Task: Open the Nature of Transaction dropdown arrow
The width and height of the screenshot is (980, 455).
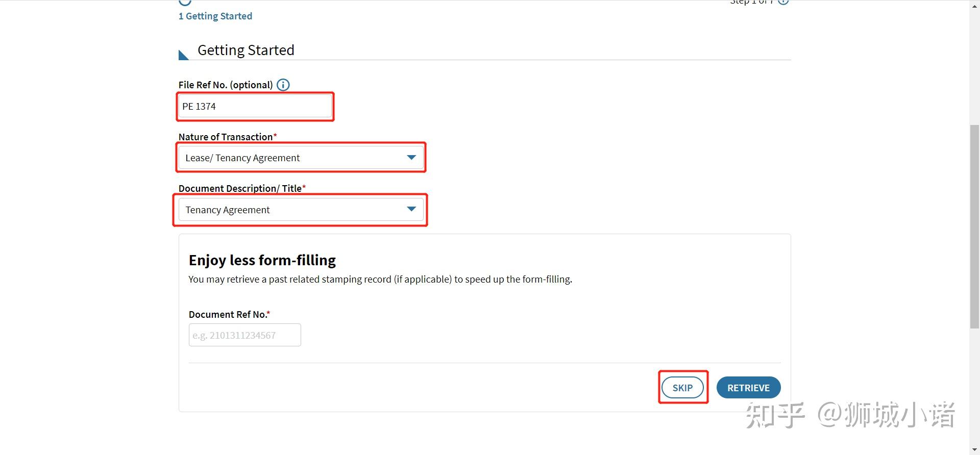Action: (x=411, y=158)
